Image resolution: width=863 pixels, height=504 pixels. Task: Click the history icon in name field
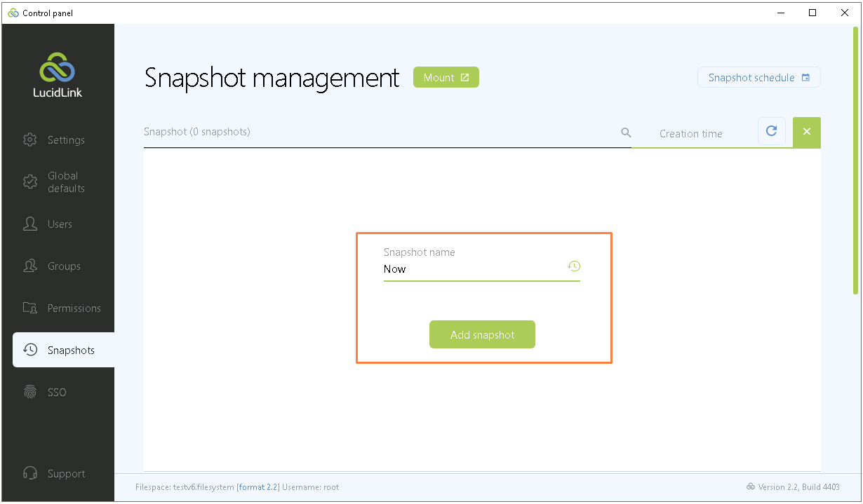pos(574,266)
